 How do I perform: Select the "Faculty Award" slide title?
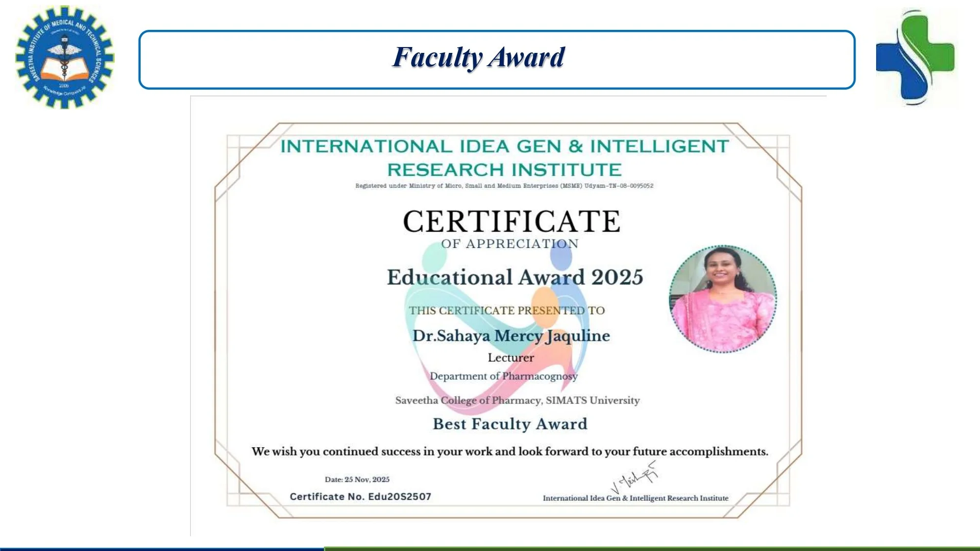[479, 57]
